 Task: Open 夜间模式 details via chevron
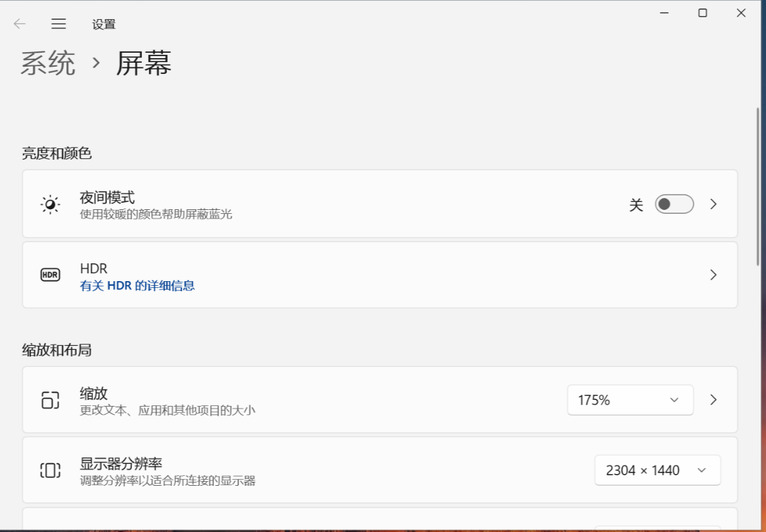713,204
